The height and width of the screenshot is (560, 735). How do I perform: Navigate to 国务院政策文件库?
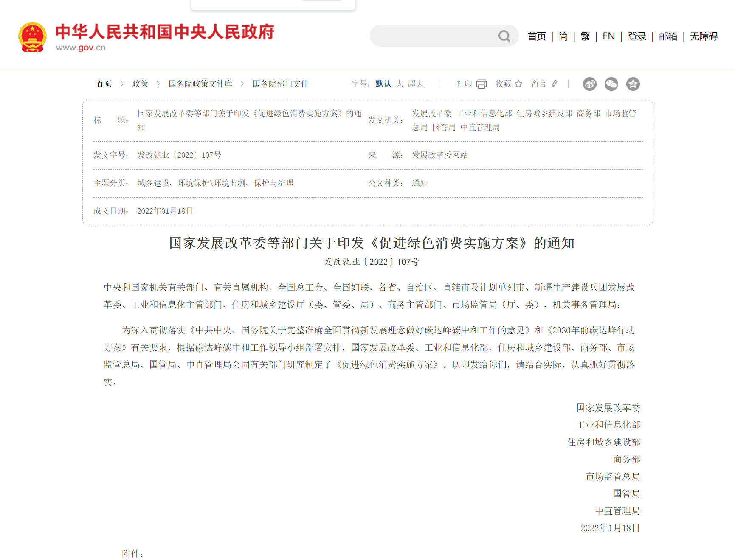pos(200,84)
